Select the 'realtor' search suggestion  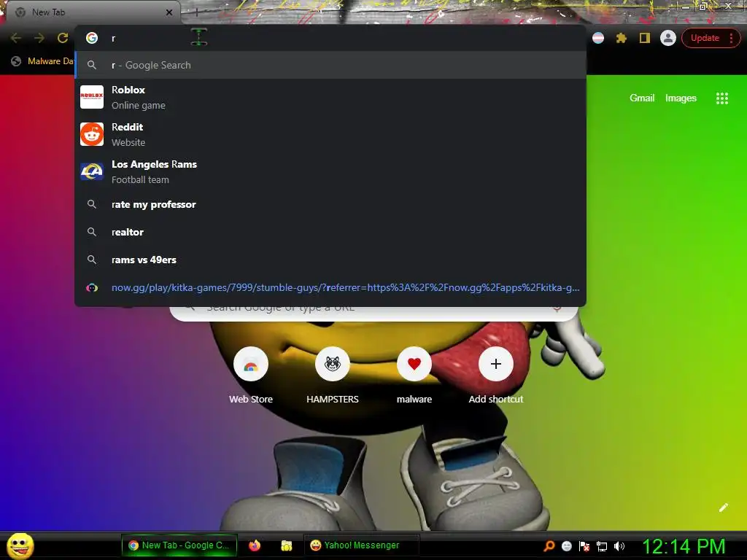(330, 232)
